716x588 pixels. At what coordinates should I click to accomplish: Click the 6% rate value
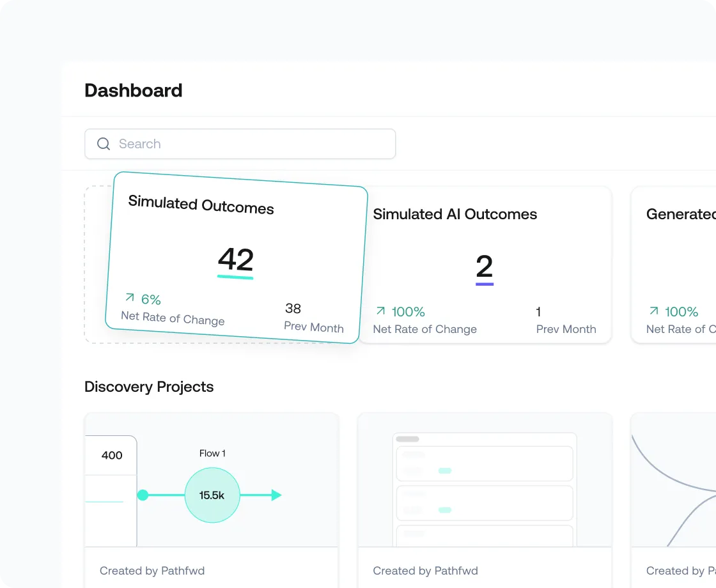151,300
